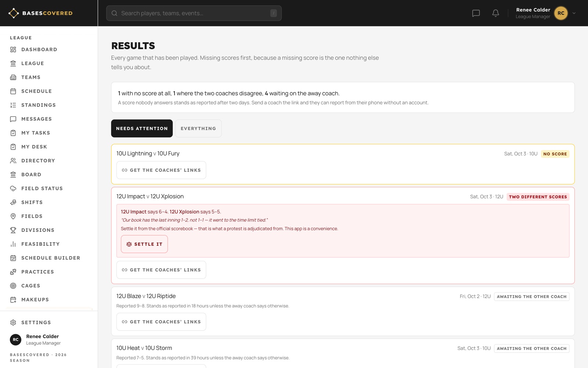Image resolution: width=588 pixels, height=368 pixels.
Task: Open the Shifts ticket icon
Action: pos(13,202)
